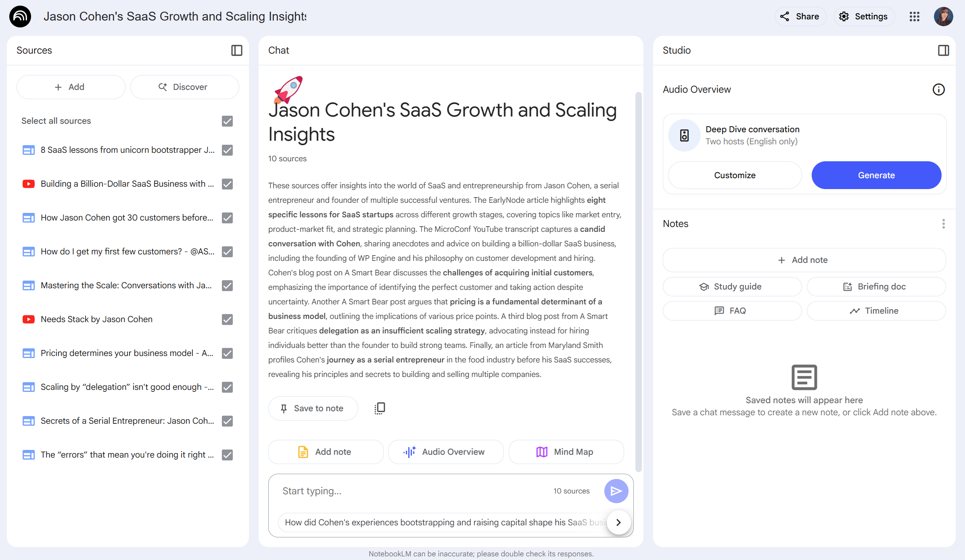Create a Briefing doc

click(876, 287)
